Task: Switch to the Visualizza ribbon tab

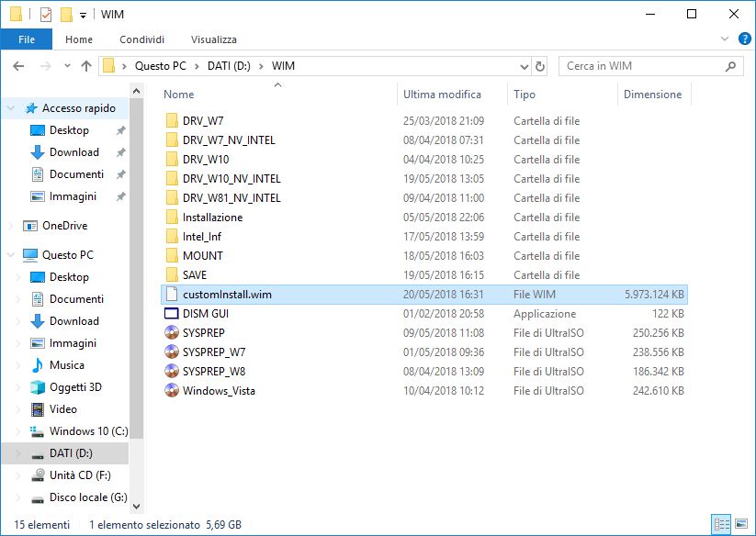Action: click(214, 39)
